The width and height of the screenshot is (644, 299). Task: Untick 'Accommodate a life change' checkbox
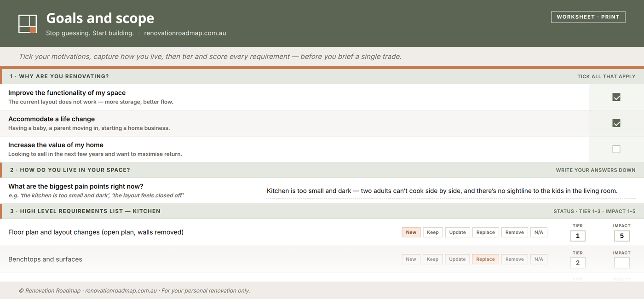pyautogui.click(x=616, y=123)
